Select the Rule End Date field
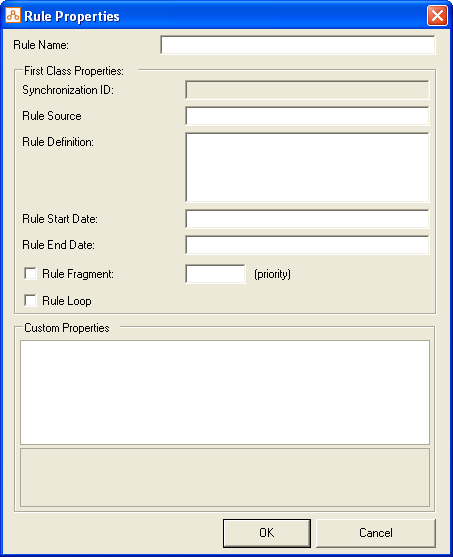The image size is (453, 557). click(307, 245)
